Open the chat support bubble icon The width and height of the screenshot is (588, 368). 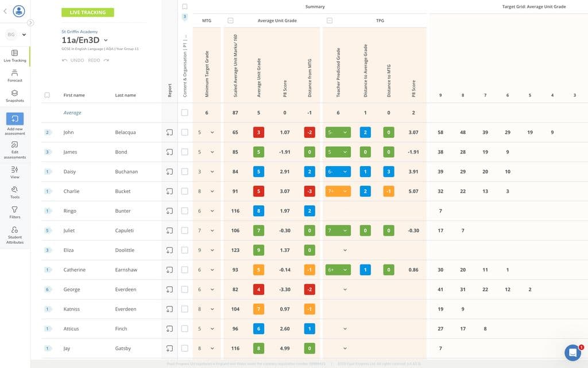(x=572, y=352)
